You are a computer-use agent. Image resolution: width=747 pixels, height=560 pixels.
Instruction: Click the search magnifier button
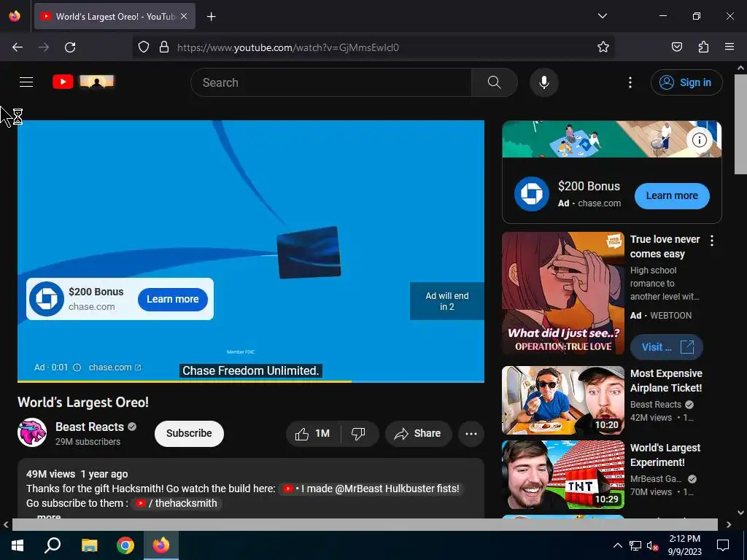click(494, 82)
